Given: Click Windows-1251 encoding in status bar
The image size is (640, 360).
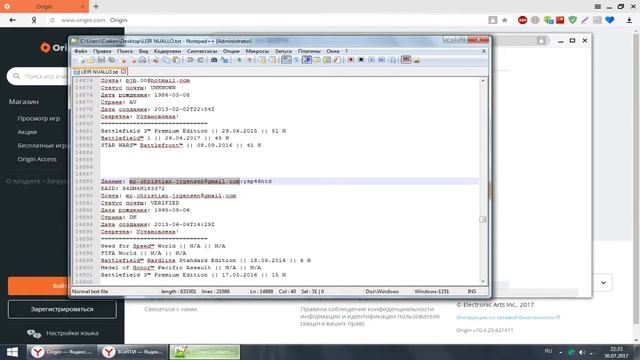Looking at the screenshot, I should (431, 291).
